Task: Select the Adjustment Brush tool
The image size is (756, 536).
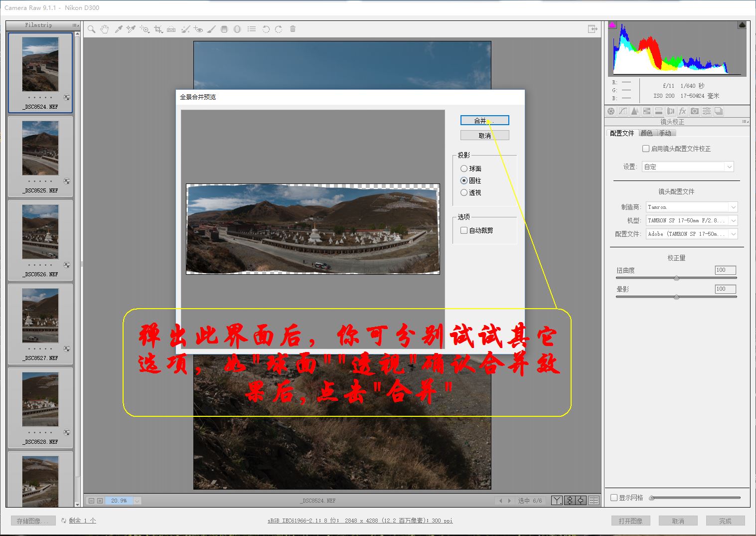Action: pos(211,29)
